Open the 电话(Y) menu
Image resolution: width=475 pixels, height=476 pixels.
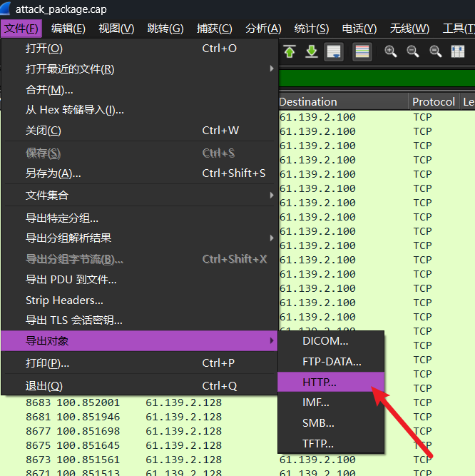pos(359,29)
